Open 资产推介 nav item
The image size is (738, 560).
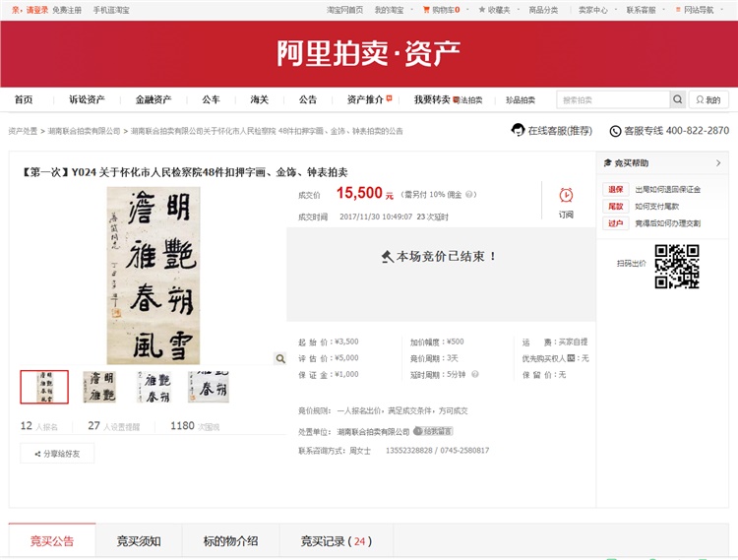[365, 99]
